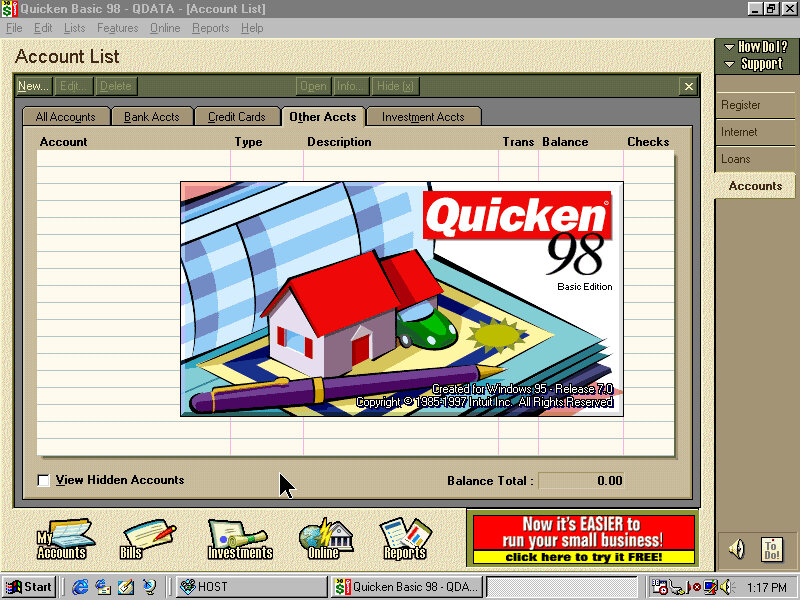Open the My Accounts icon
Image resolution: width=800 pixels, height=600 pixels.
[x=64, y=539]
